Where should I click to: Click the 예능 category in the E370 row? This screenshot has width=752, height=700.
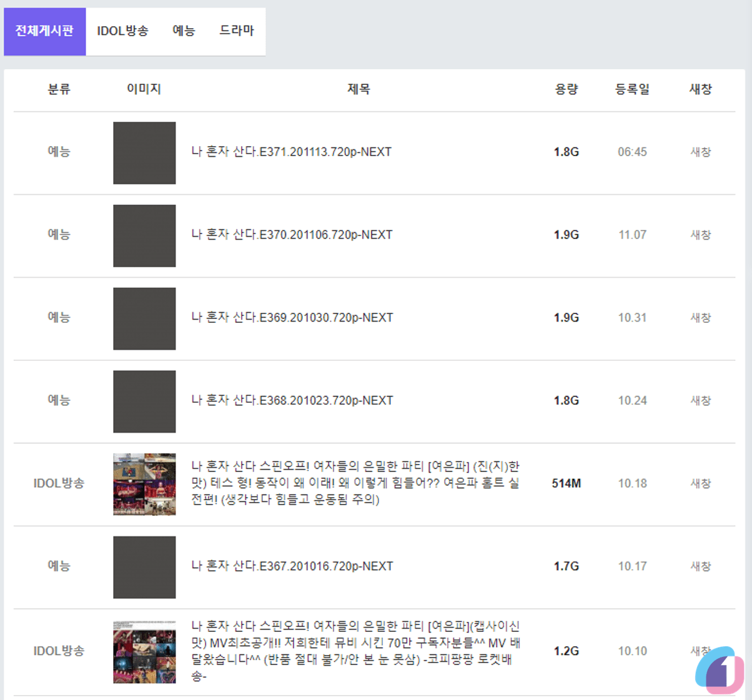[59, 235]
